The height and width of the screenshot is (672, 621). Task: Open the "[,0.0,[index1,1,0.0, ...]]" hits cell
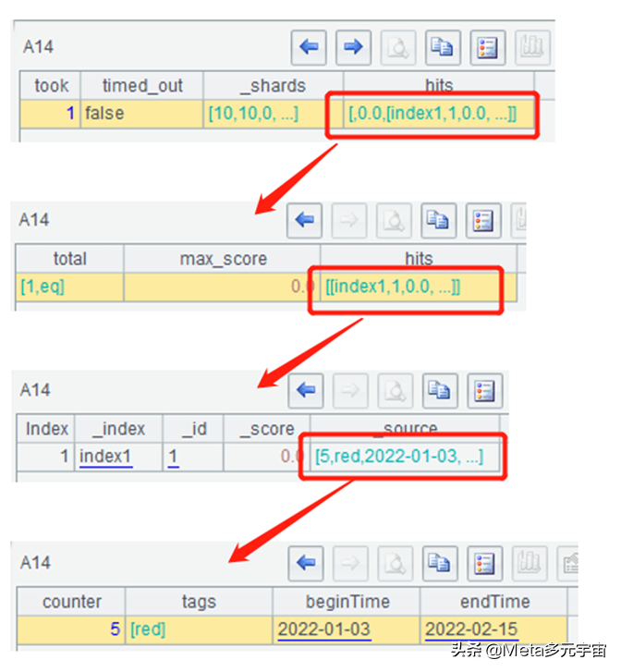(x=438, y=114)
